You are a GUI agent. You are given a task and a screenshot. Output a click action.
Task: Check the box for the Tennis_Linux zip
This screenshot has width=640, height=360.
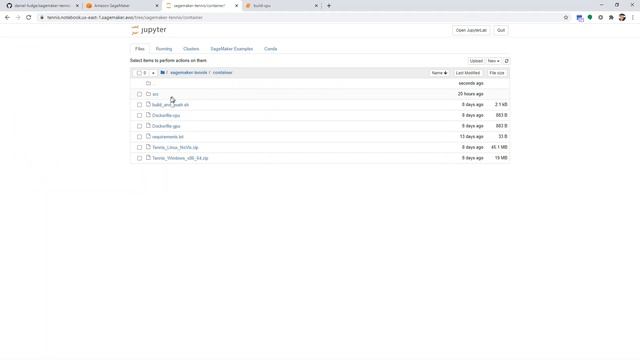click(140, 147)
